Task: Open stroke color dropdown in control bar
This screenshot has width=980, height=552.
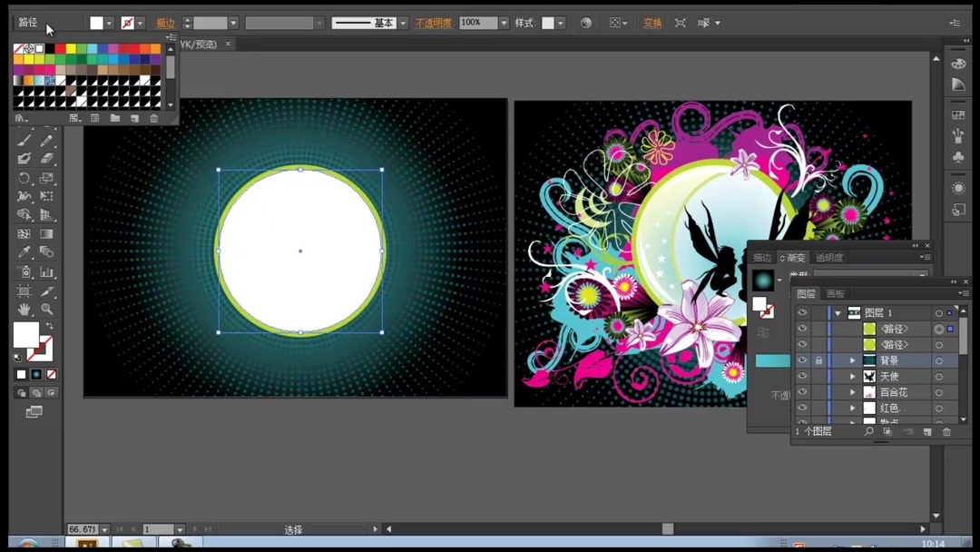Action: tap(140, 23)
